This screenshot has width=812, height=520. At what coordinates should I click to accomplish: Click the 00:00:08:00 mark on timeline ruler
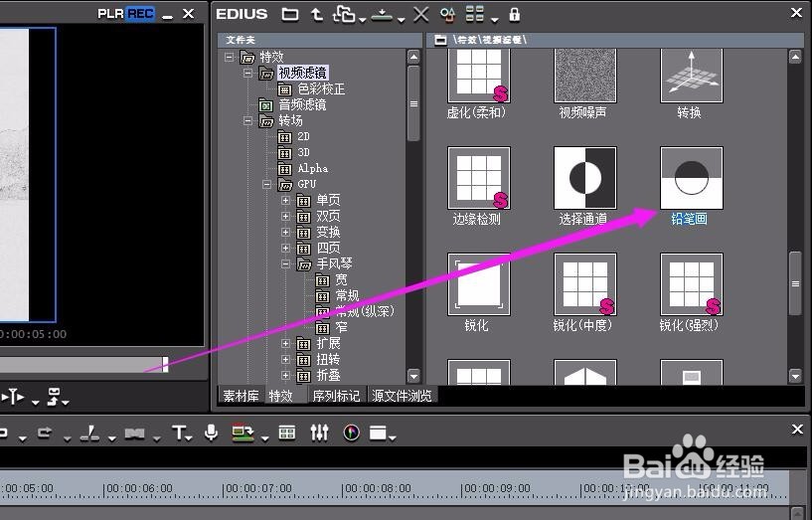pos(377,488)
